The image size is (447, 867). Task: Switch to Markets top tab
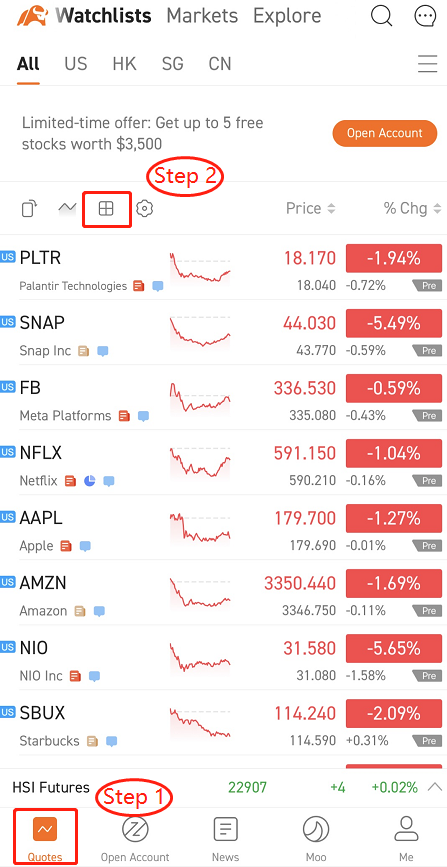202,15
